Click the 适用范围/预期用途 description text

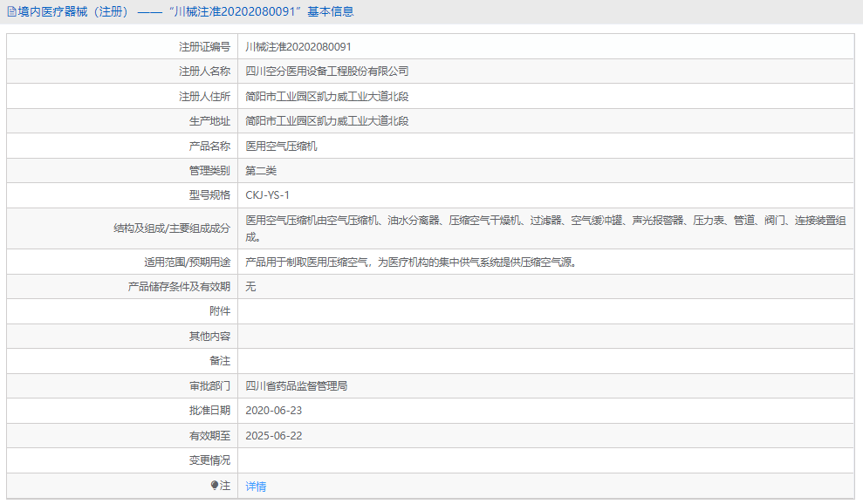point(411,262)
